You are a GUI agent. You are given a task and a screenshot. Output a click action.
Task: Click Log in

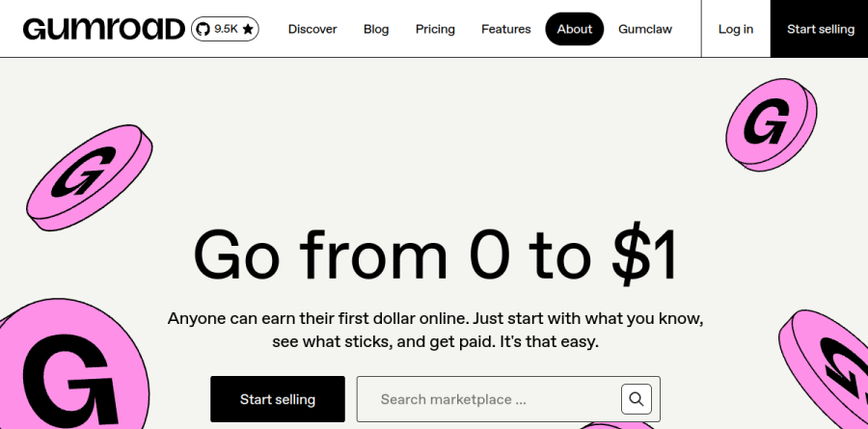pyautogui.click(x=736, y=29)
